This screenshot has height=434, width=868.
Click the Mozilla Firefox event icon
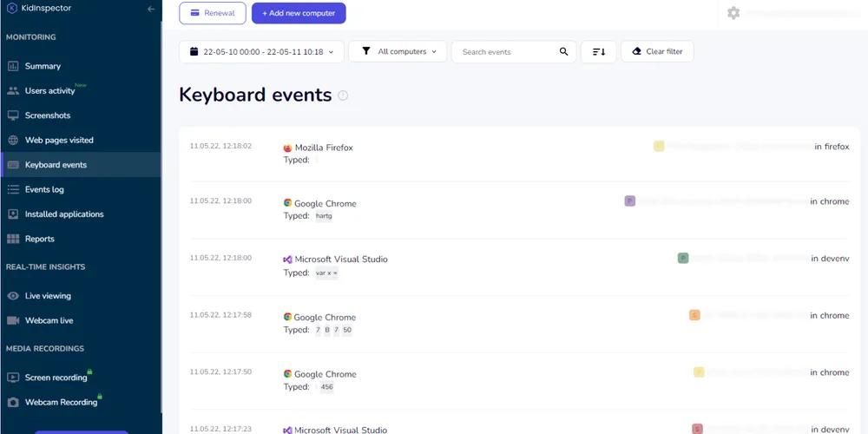point(288,148)
